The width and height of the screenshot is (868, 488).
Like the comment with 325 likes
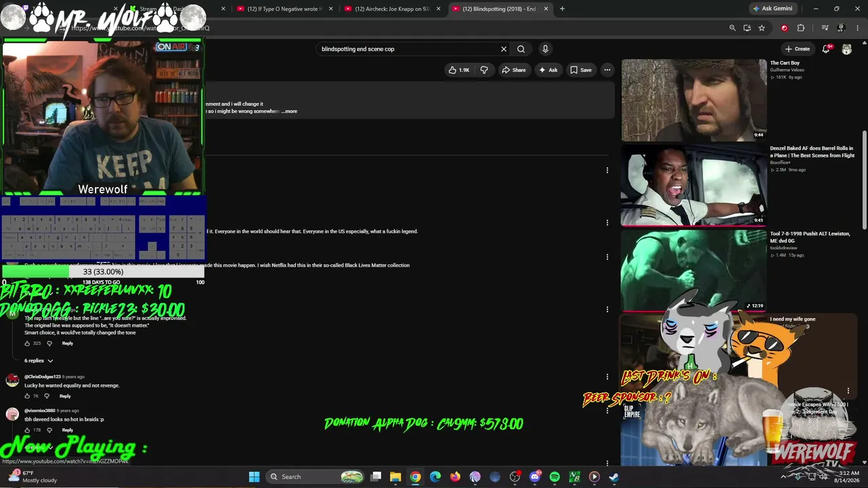click(x=28, y=344)
